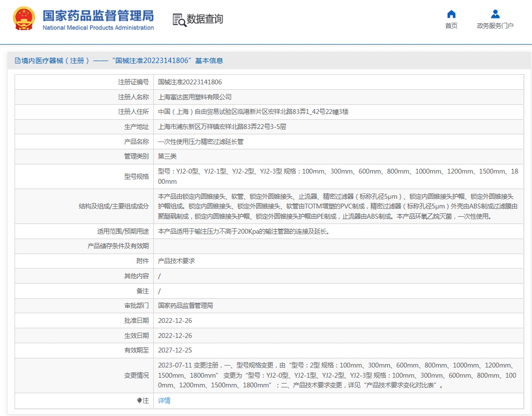Screen dimensions: 532x416
Task: Open the home icon 首页
Action: 451,14
